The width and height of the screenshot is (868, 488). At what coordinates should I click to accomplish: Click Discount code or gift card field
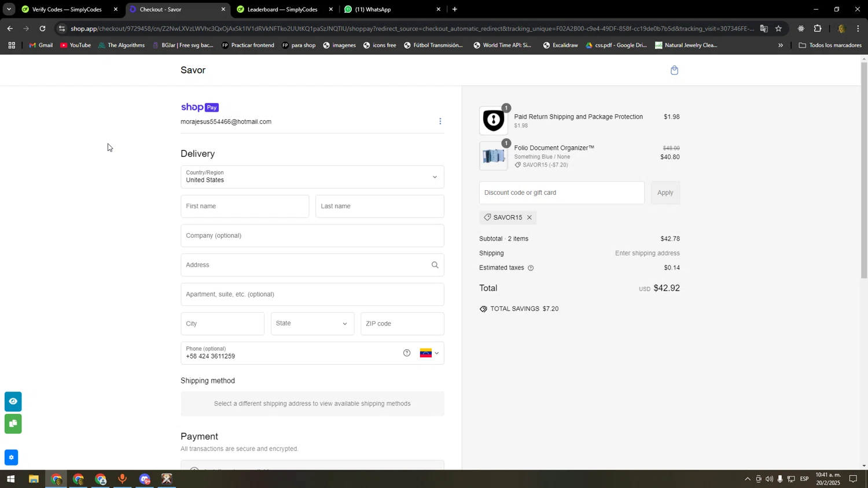click(x=561, y=193)
